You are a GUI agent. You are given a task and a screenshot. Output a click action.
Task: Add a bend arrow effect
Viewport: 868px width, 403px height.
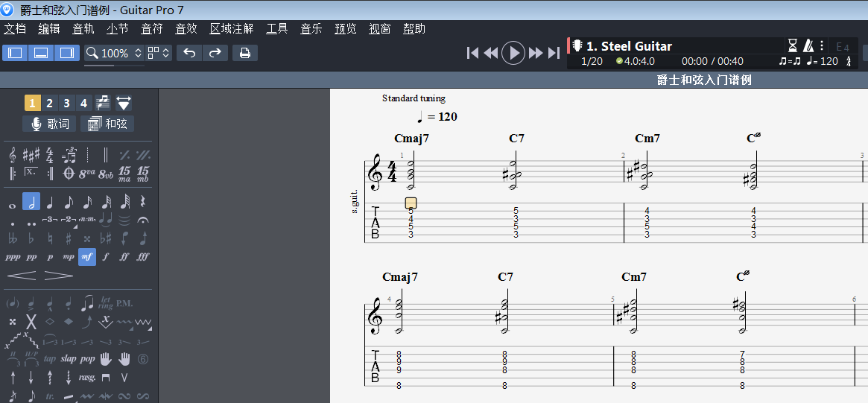point(87,321)
